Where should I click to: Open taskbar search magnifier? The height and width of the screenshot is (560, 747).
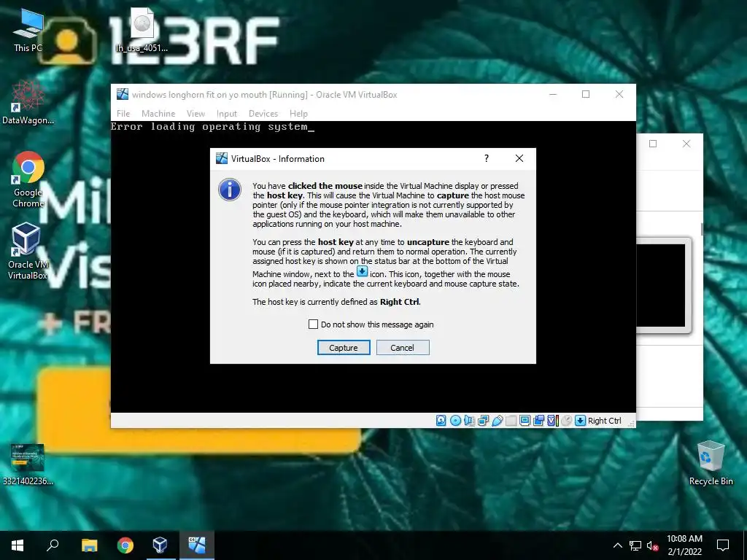click(x=53, y=545)
